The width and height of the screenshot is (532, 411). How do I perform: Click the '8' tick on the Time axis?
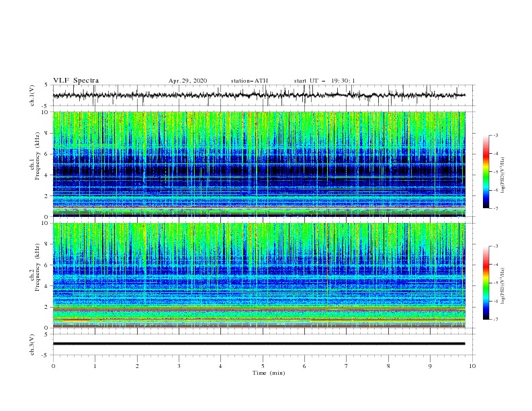pyautogui.click(x=388, y=366)
